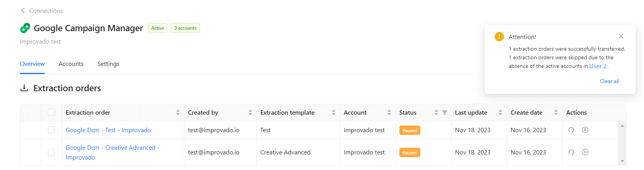Click the orange Attention warning icon
Viewport: 644px width, 170px height.
(x=499, y=37)
